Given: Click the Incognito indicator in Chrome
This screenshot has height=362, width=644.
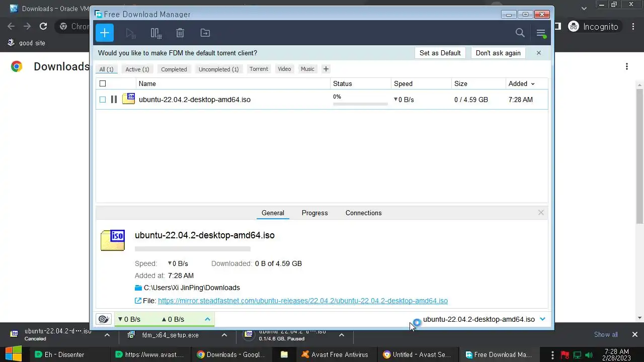Looking at the screenshot, I should point(594,27).
